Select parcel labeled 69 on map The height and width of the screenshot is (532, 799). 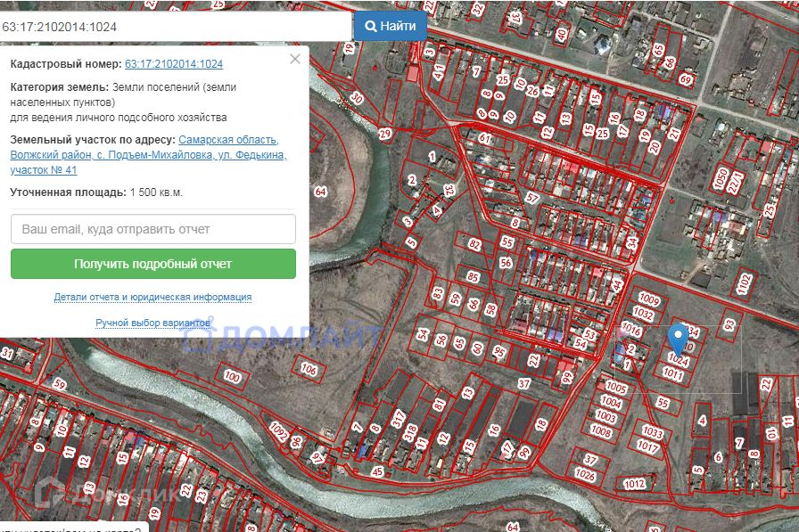point(686,80)
